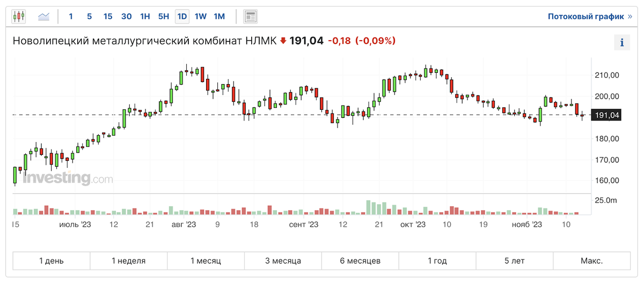Show the 5 лет range

(515, 261)
